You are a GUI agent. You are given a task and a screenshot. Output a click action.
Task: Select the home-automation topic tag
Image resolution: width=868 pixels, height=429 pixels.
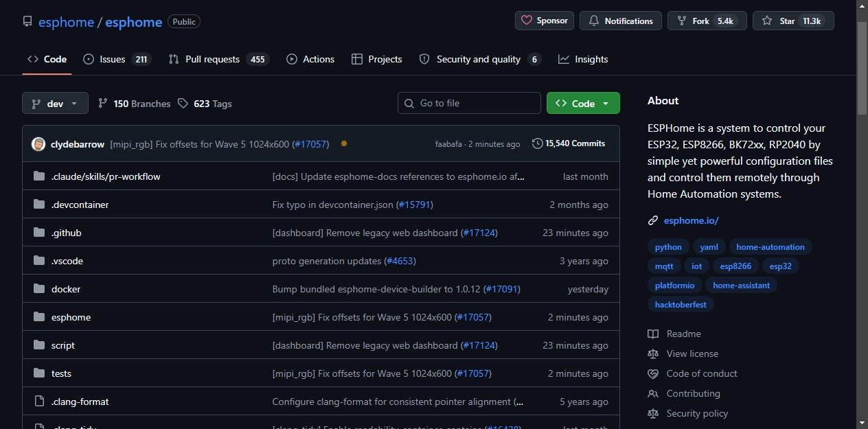770,247
